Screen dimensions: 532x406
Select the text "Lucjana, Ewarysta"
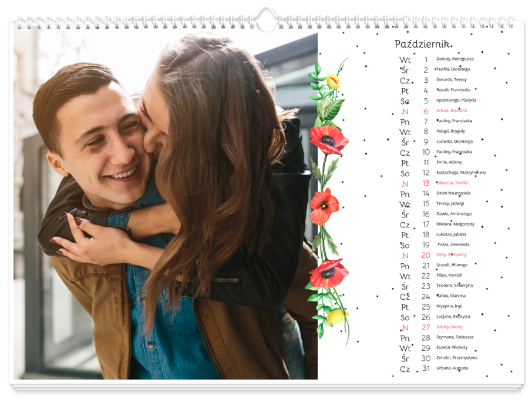tap(453, 316)
